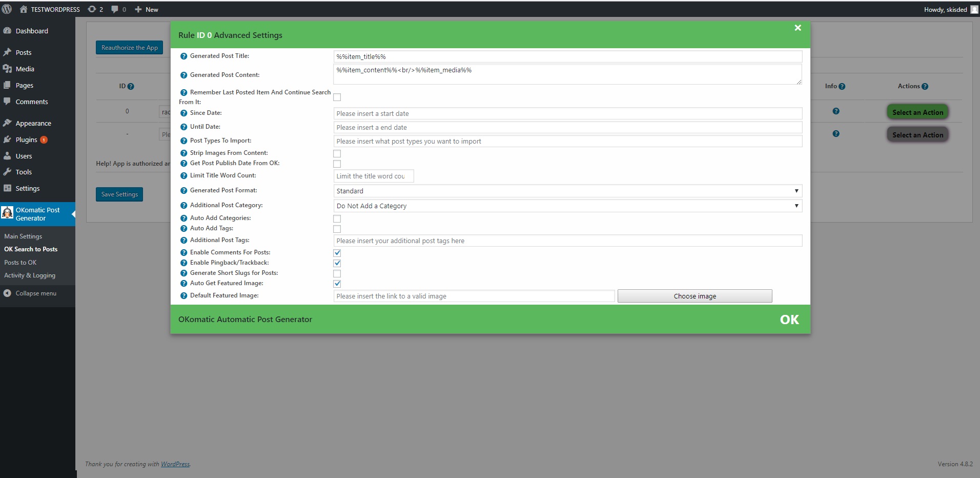Click help icon for Additional Post Category
This screenshot has height=478, width=980.
coord(183,206)
